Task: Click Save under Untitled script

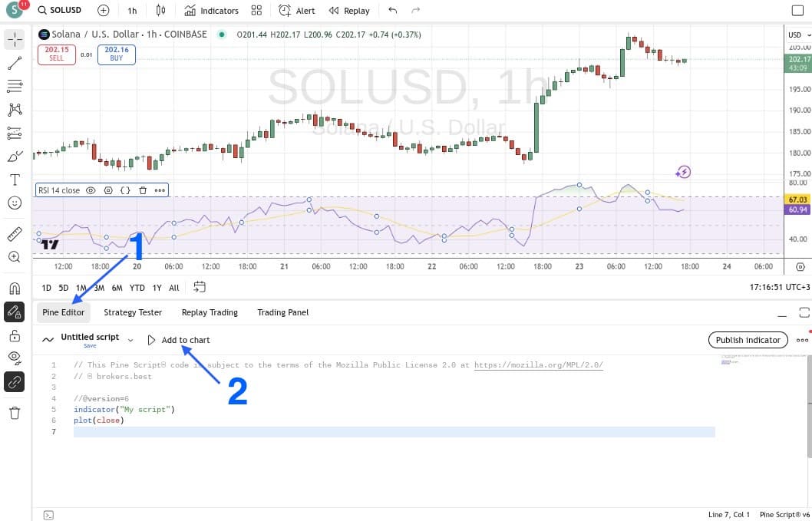Action: 90,346
